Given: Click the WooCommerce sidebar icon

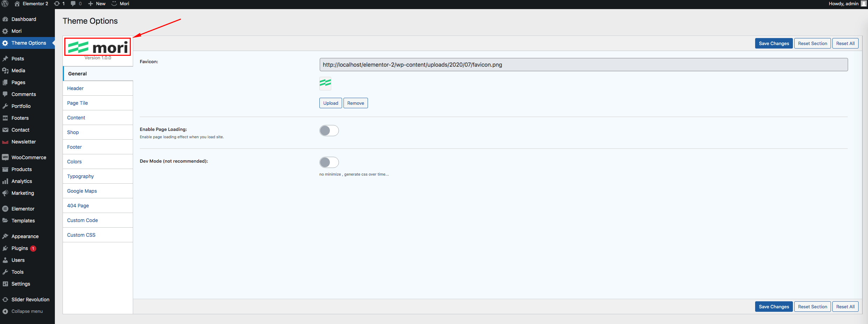Looking at the screenshot, I should [5, 157].
